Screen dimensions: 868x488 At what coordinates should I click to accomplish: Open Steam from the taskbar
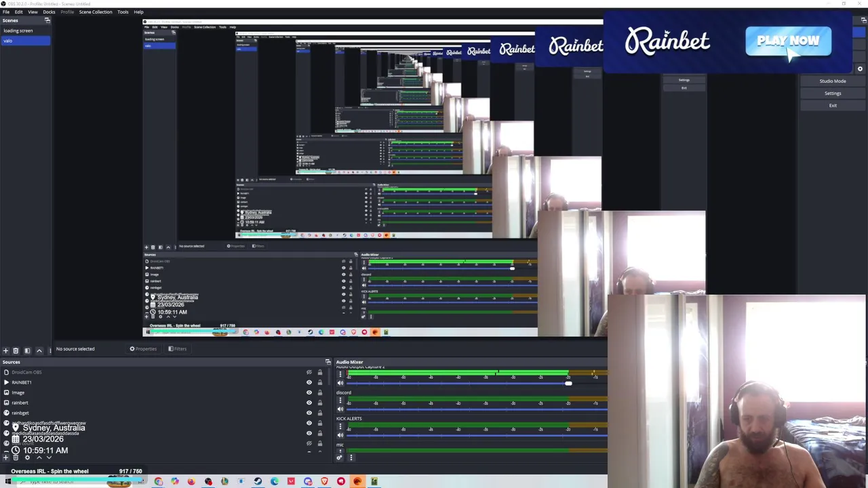[x=258, y=481]
